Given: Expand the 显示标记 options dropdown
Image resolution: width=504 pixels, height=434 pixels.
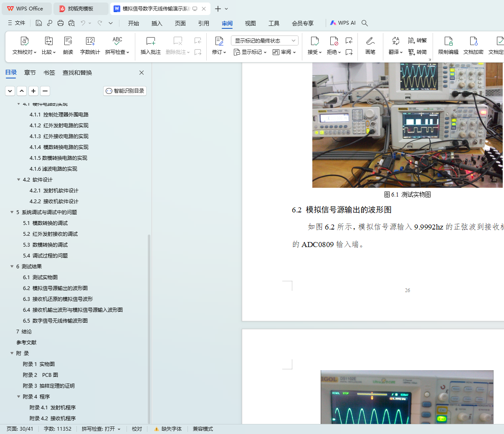Looking at the screenshot, I should 250,52.
